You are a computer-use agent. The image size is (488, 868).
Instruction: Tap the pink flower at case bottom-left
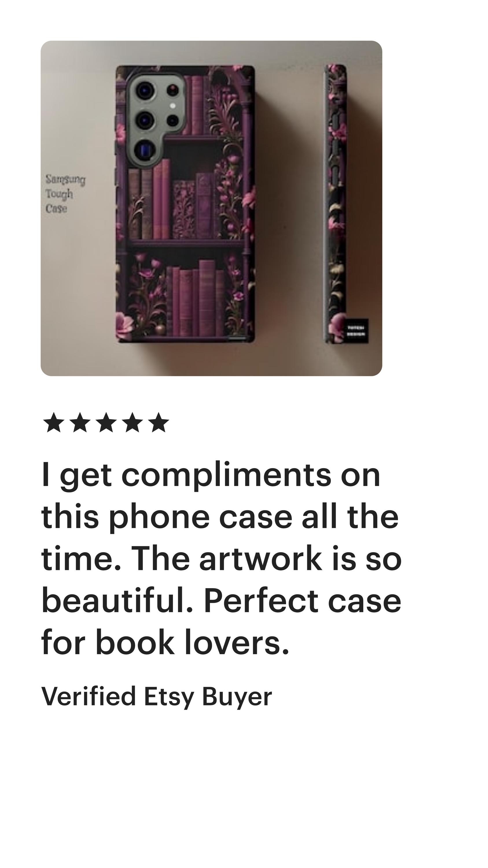(x=125, y=323)
